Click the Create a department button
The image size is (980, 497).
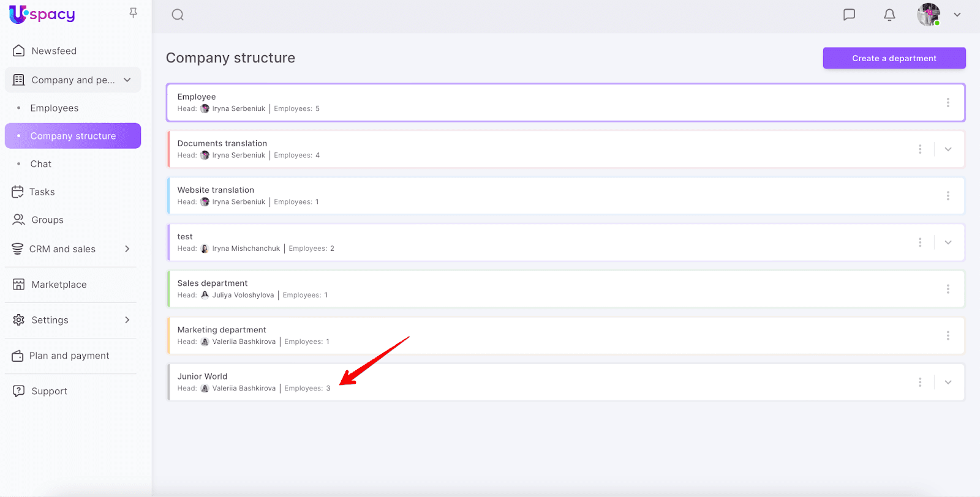click(x=894, y=58)
